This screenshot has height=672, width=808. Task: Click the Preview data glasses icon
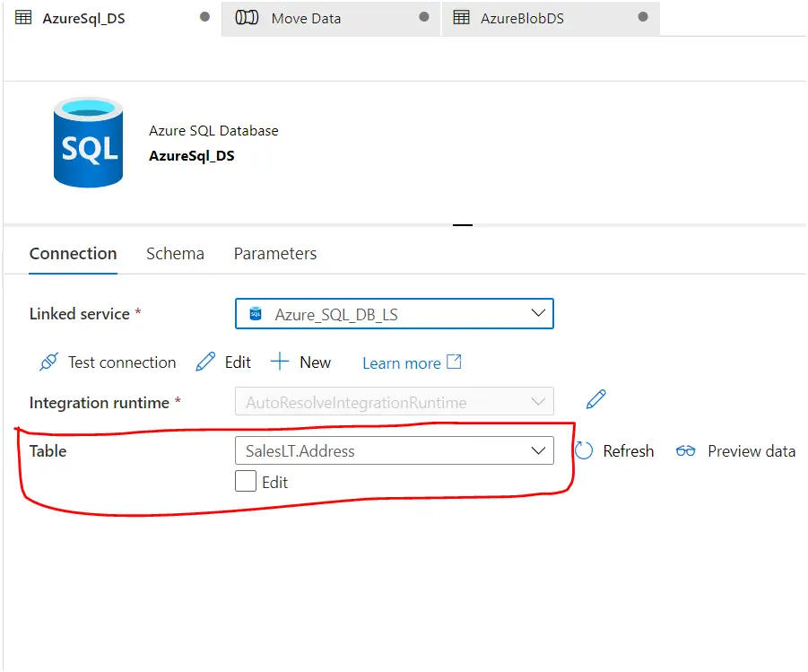(x=686, y=451)
